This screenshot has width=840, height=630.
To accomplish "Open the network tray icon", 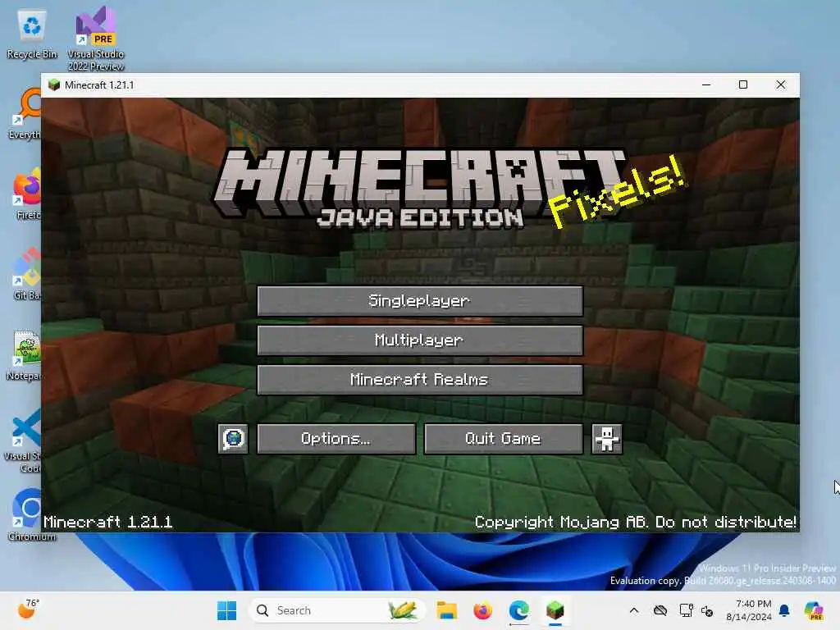I will (686, 610).
